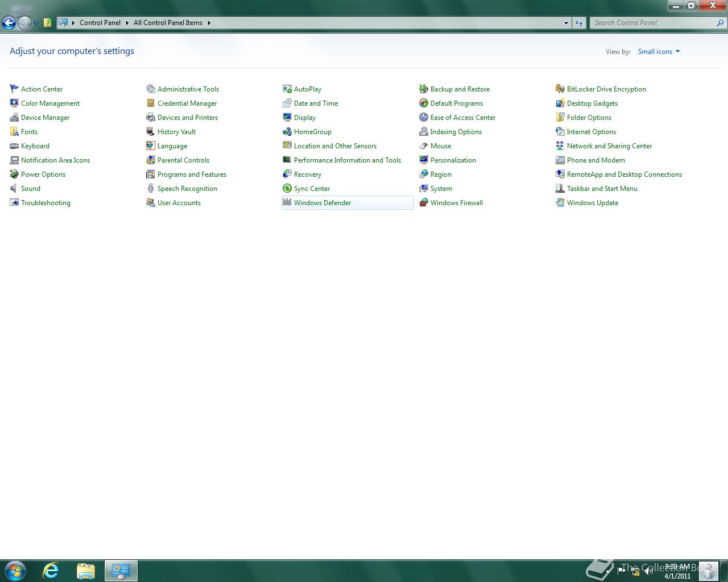Click the Speech Recognition microphone icon
Viewport: 728px width, 582px height.
[151, 188]
